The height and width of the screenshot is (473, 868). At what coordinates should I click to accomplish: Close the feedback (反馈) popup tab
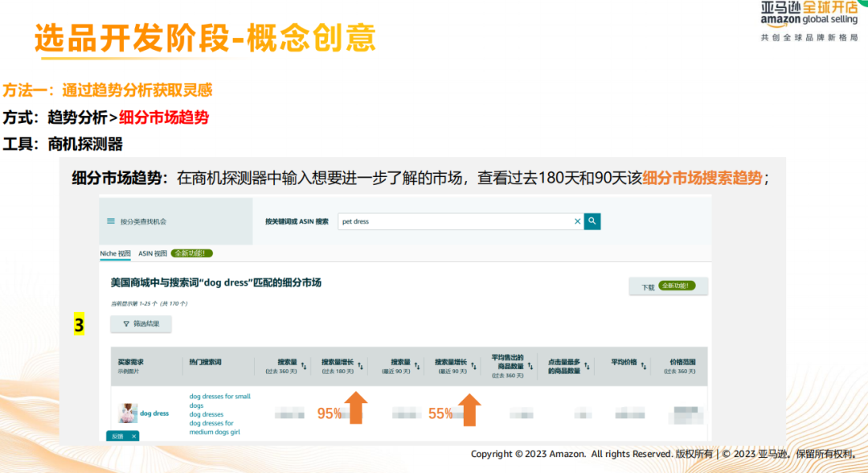[x=134, y=435]
